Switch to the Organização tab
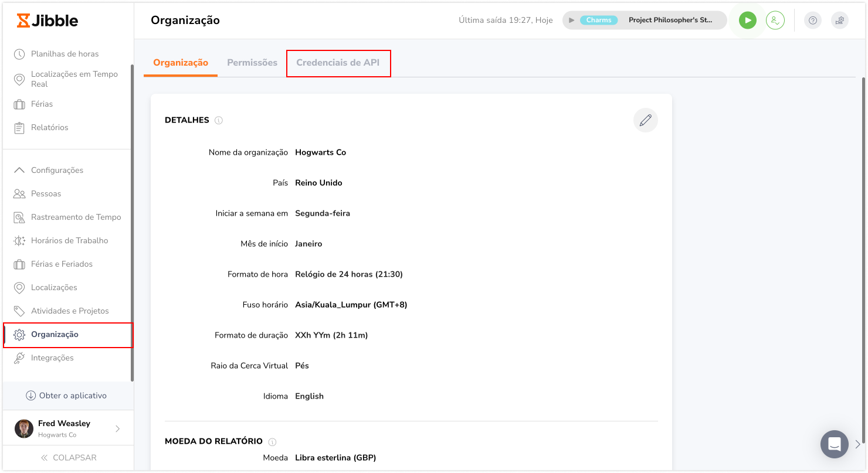The width and height of the screenshot is (868, 473). point(181,63)
